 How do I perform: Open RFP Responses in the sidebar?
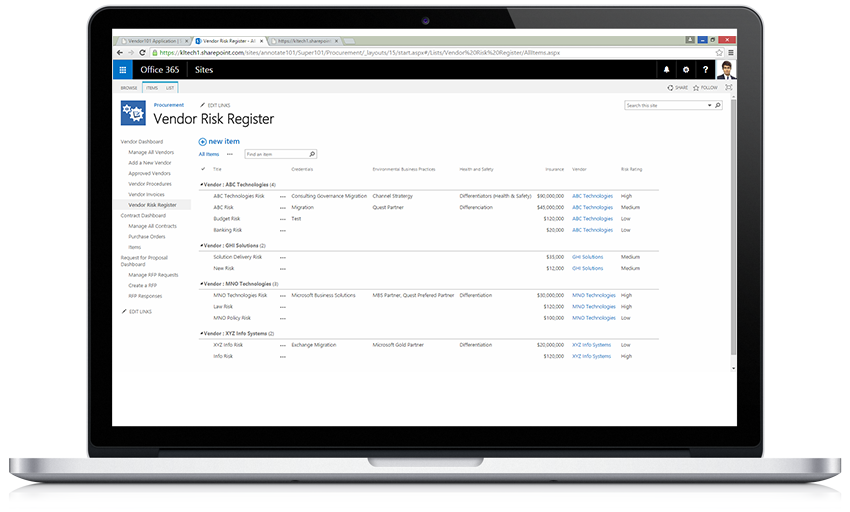click(145, 296)
